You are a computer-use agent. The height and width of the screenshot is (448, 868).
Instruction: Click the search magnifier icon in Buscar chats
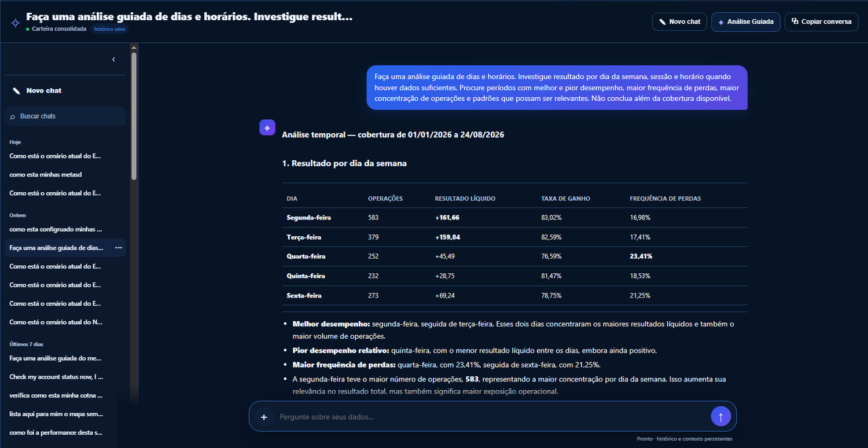tap(13, 116)
